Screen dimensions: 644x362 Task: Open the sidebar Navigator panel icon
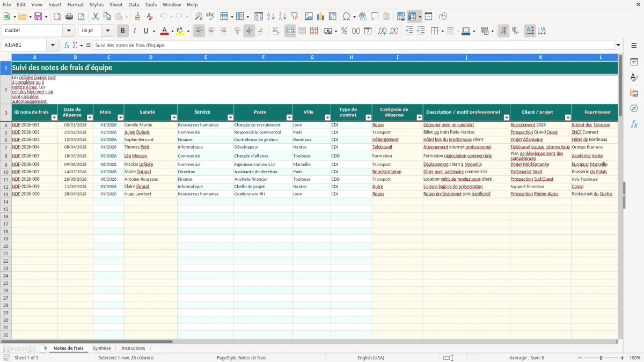(x=634, y=108)
